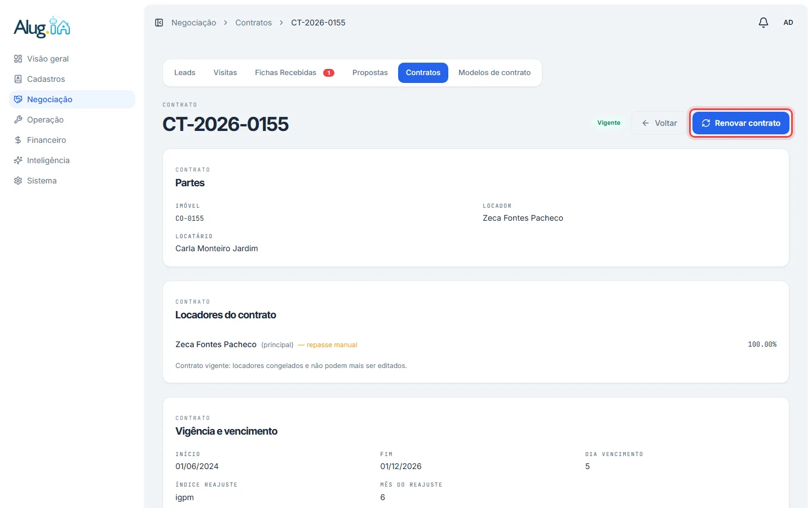
Task: Click the red badge on Fichas Recebidas
Action: pyautogui.click(x=329, y=73)
